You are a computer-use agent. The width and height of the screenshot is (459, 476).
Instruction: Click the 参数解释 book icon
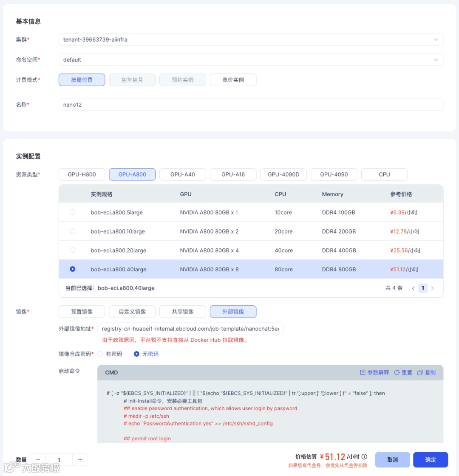coord(363,372)
